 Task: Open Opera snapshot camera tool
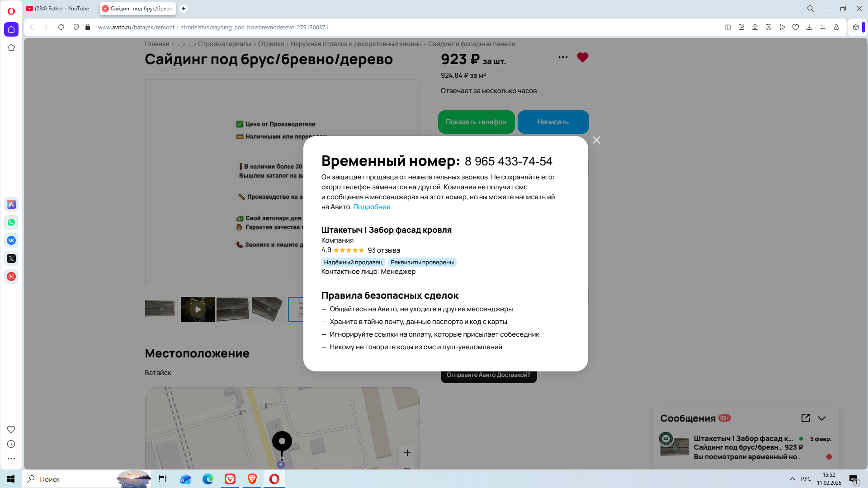[755, 27]
